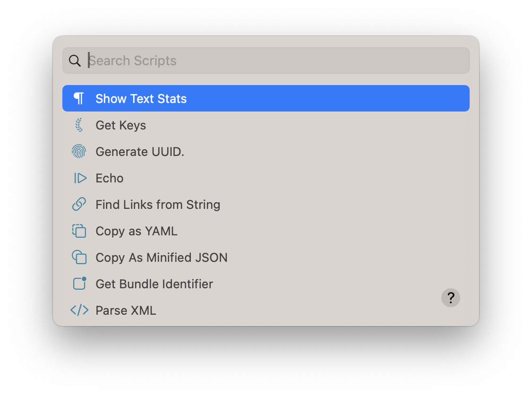Click the copy icon for Copy As Minified JSON
Viewport: 532px width, 396px height.
(x=79, y=258)
